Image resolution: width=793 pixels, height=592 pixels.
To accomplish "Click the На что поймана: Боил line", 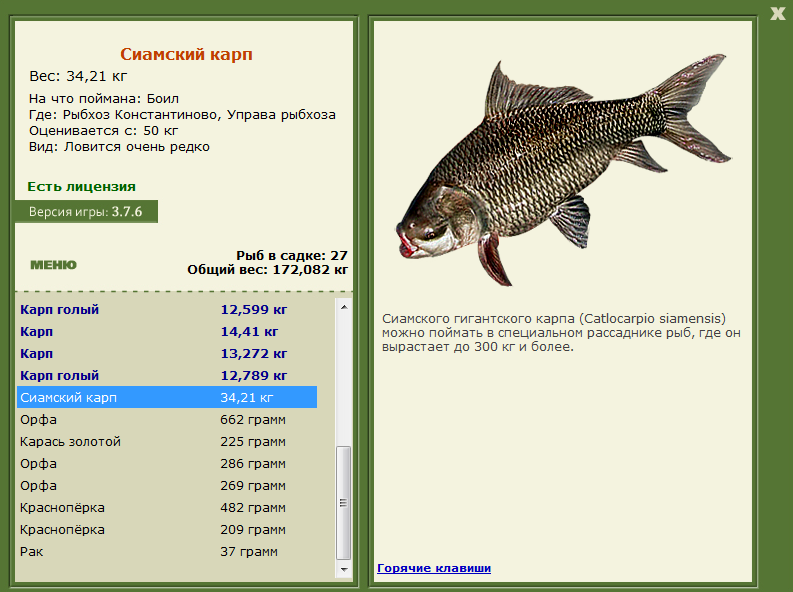I will pyautogui.click(x=104, y=99).
